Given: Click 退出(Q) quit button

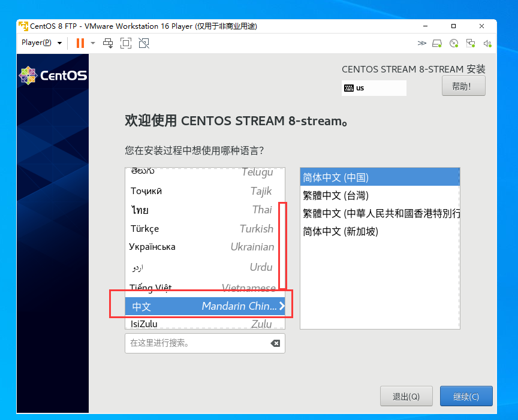Looking at the screenshot, I should click(x=406, y=396).
